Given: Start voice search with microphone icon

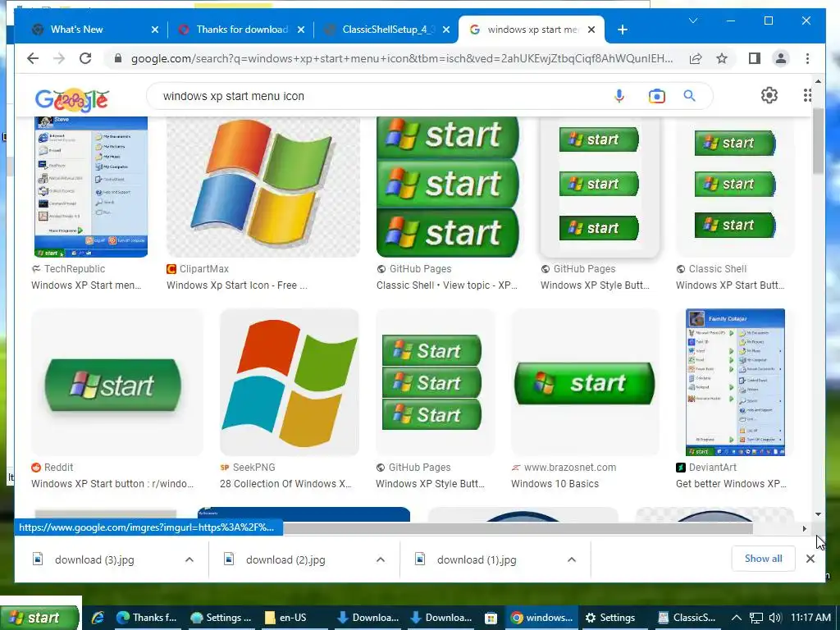Looking at the screenshot, I should coord(619,96).
